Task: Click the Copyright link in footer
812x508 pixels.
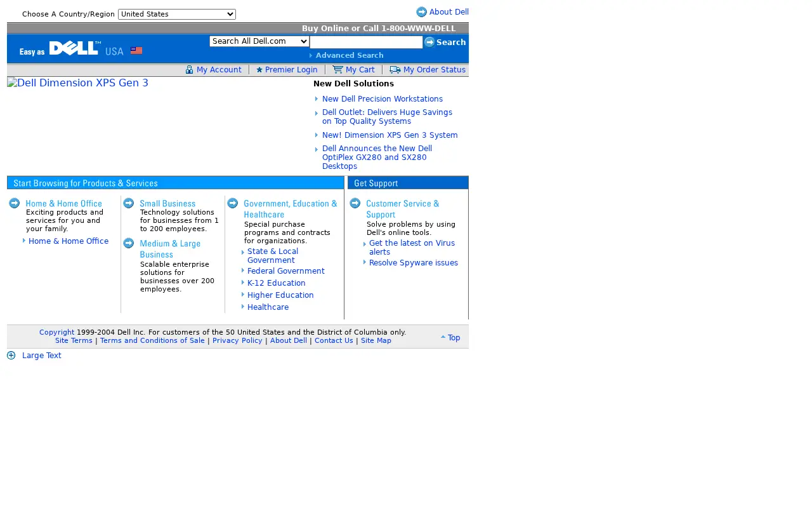Action: tap(56, 333)
